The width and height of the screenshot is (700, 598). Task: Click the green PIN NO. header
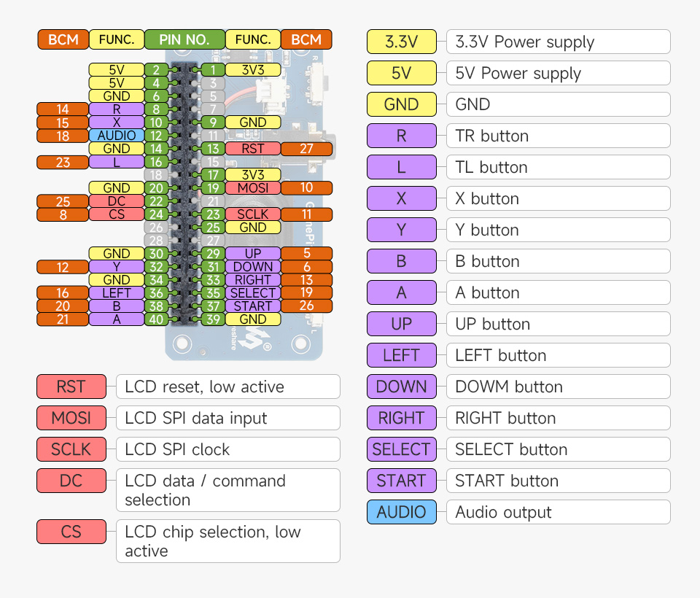(x=184, y=39)
